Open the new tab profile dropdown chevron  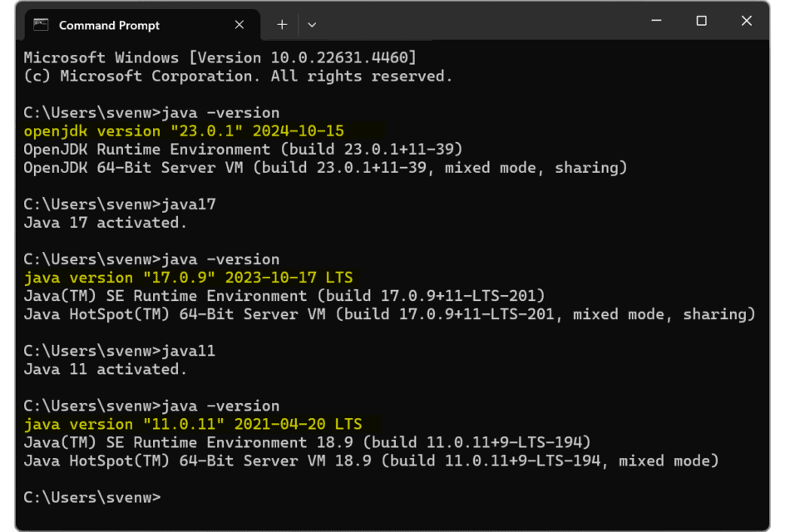[312, 25]
